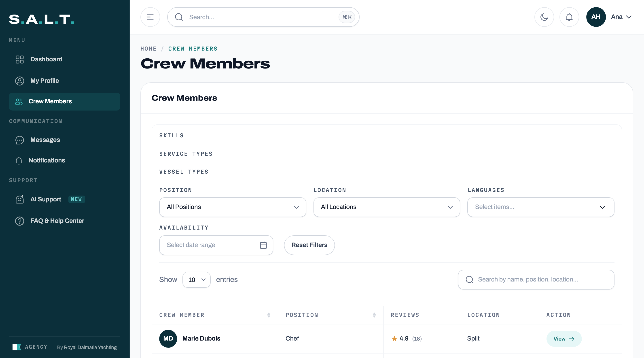Click Marie Dubois MD avatar
Viewport: 644px width, 358px height.
click(168, 339)
